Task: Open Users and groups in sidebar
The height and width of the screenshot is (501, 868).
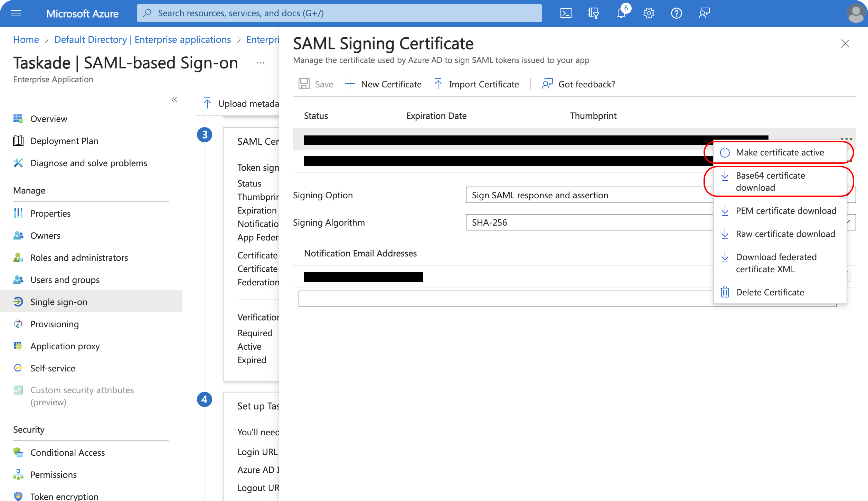Action: 65,280
